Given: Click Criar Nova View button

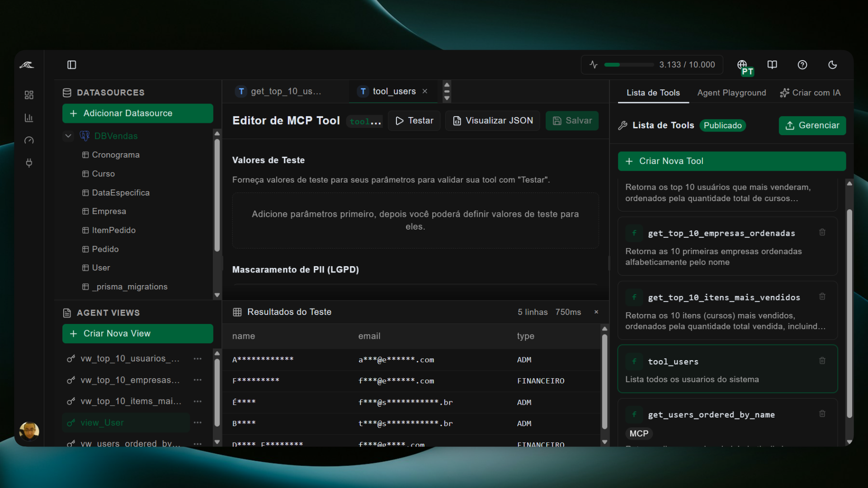Looking at the screenshot, I should (137, 333).
